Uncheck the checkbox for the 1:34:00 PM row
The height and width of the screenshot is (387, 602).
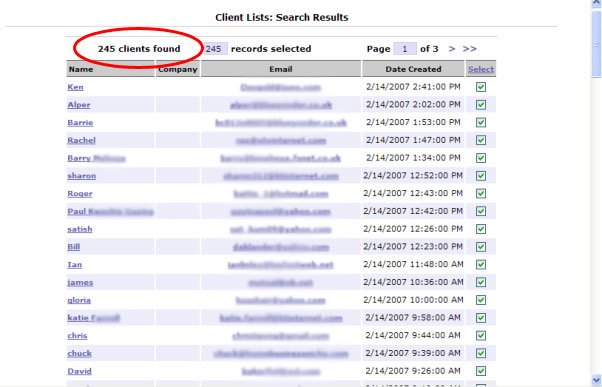pyautogui.click(x=481, y=158)
